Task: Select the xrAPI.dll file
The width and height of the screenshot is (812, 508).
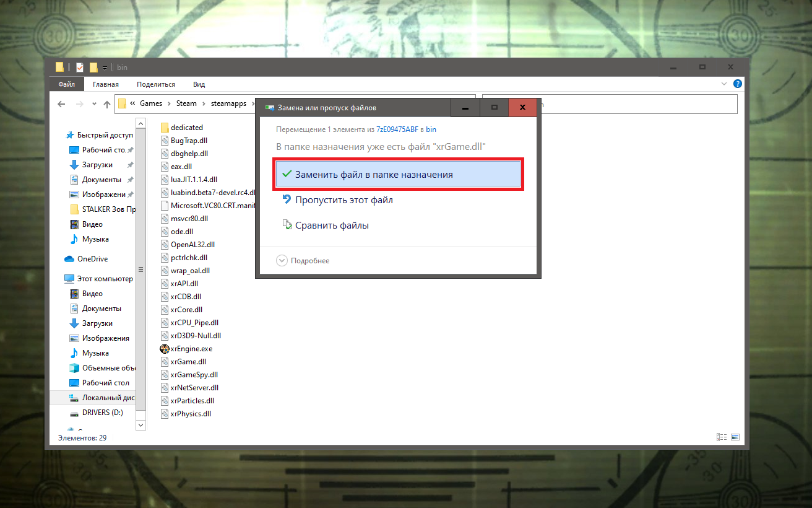Action: (x=179, y=284)
